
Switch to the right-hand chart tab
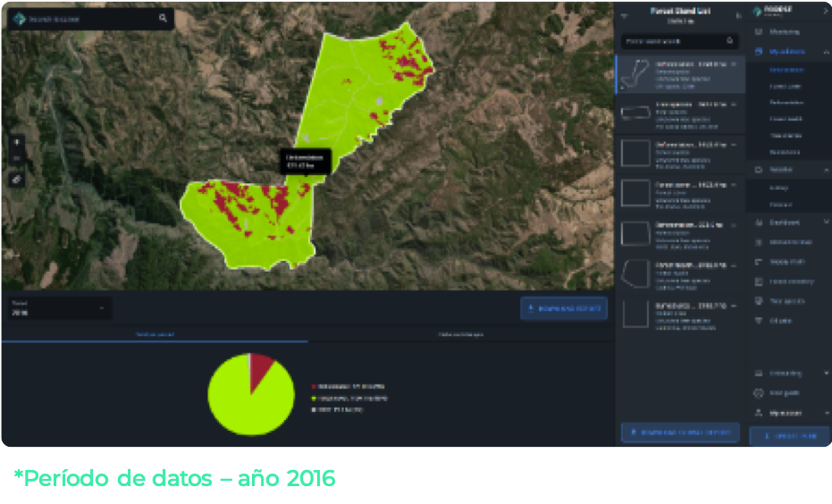tap(460, 335)
